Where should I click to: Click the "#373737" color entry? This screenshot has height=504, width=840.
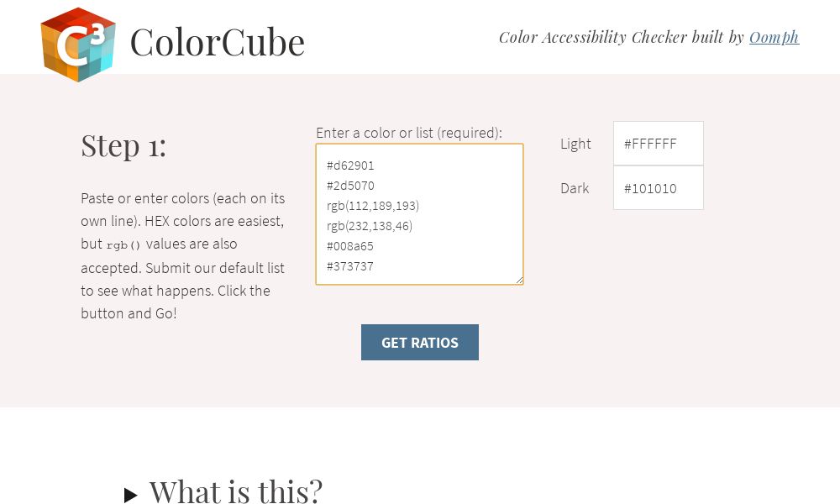[349, 266]
